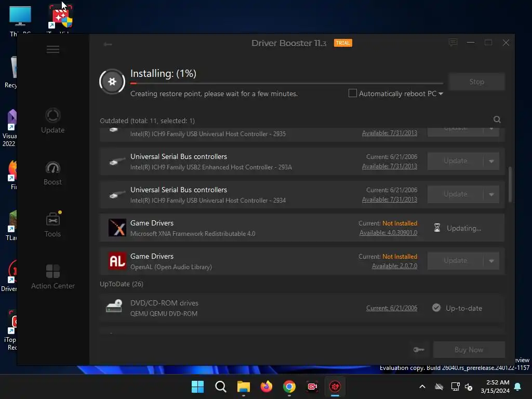Open Action Center in the sidebar
Viewport: 532px width, 399px height.
[x=53, y=277]
